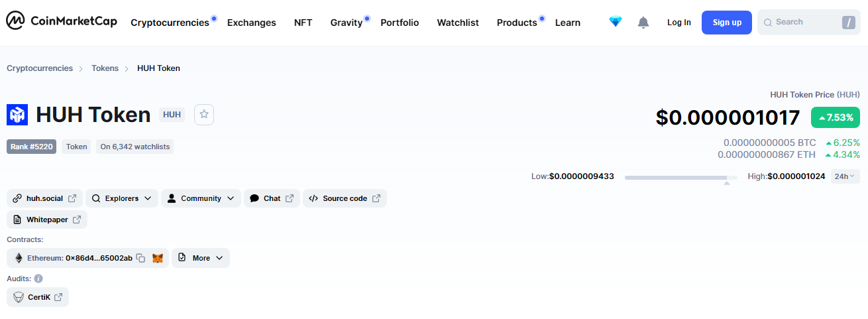This screenshot has height=319, width=868.
Task: Click the 0.00000000005 BTC value
Action: [x=770, y=143]
